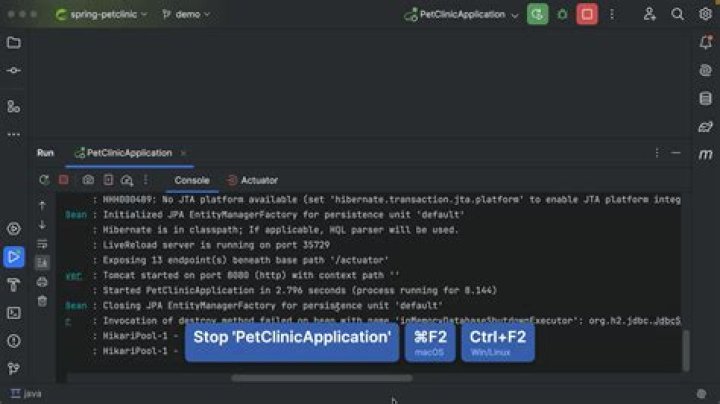720x404 pixels.
Task: Expand PetClinicApplication run configuration dropdown
Action: point(461,15)
